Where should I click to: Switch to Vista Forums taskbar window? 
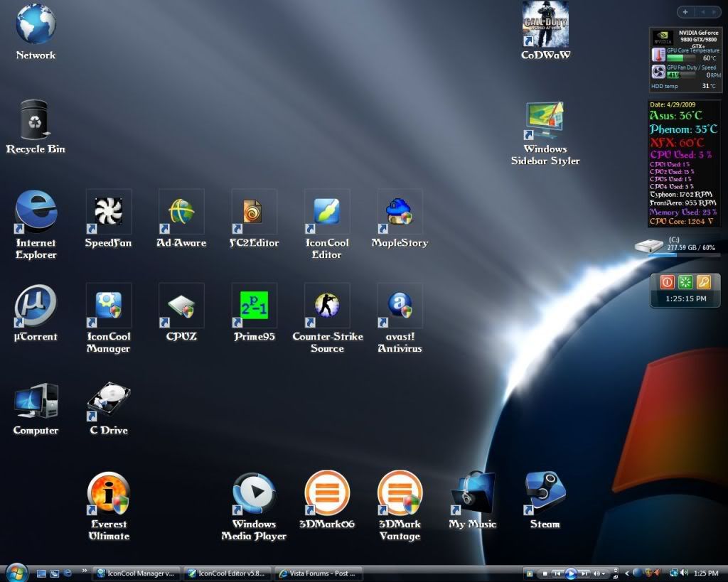point(318,573)
